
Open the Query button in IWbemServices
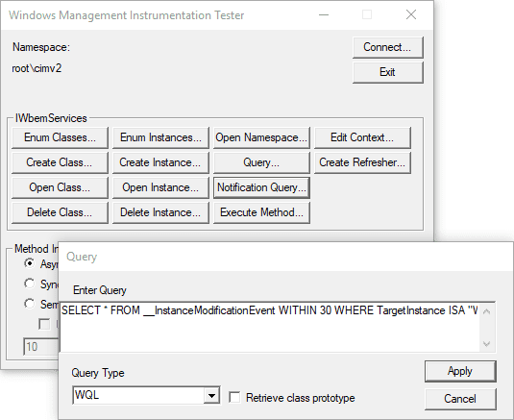(x=261, y=162)
